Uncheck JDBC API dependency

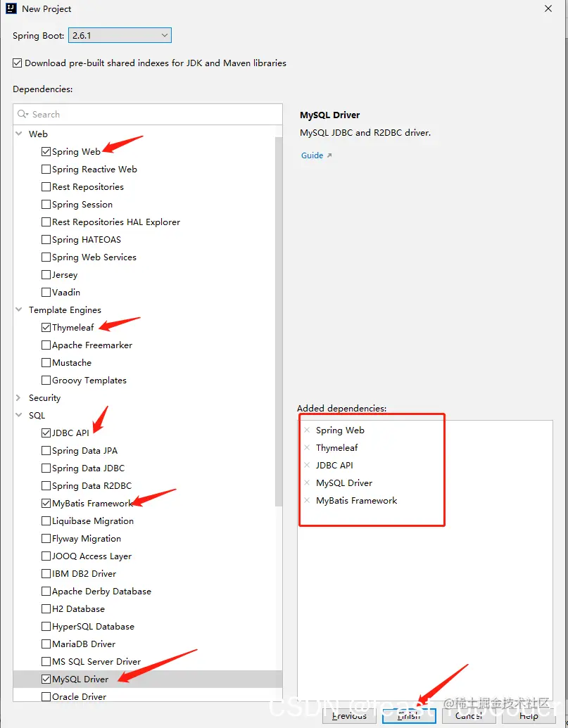click(x=46, y=433)
